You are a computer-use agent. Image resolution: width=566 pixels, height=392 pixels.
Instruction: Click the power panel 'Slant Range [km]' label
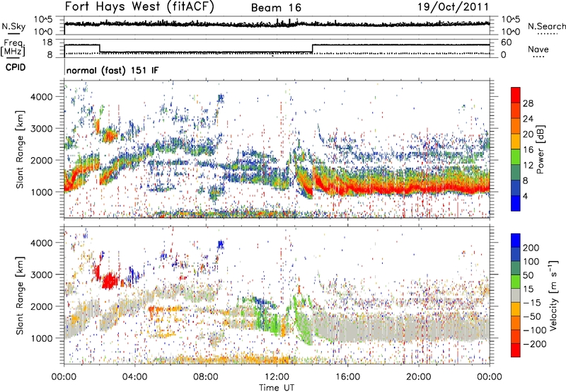point(20,149)
